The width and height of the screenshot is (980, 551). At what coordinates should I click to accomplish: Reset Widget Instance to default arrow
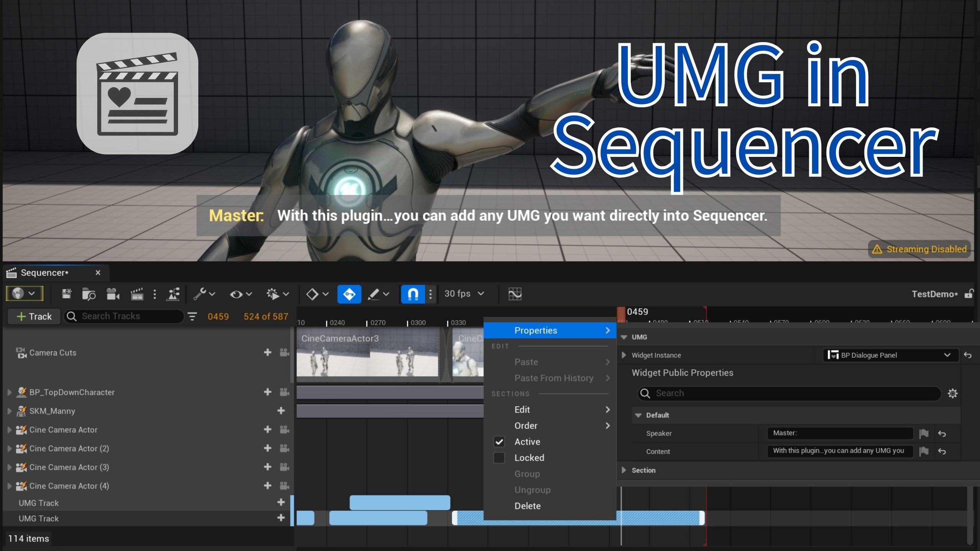point(968,355)
